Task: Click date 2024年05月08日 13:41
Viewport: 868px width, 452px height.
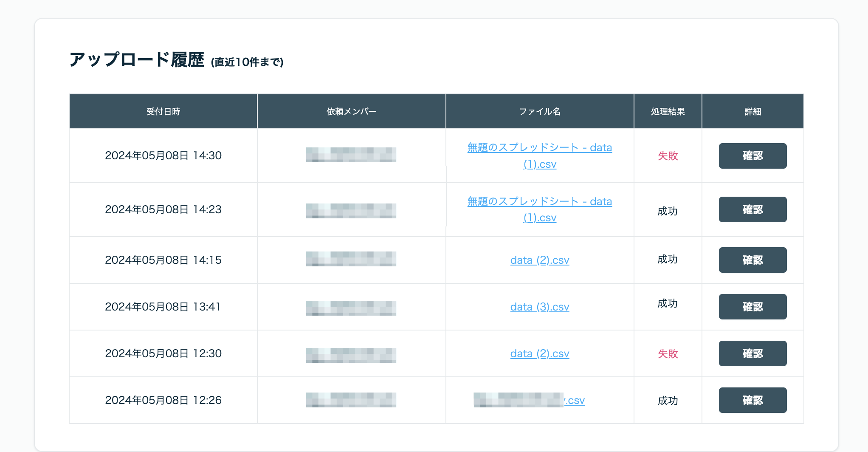Action: coord(163,307)
